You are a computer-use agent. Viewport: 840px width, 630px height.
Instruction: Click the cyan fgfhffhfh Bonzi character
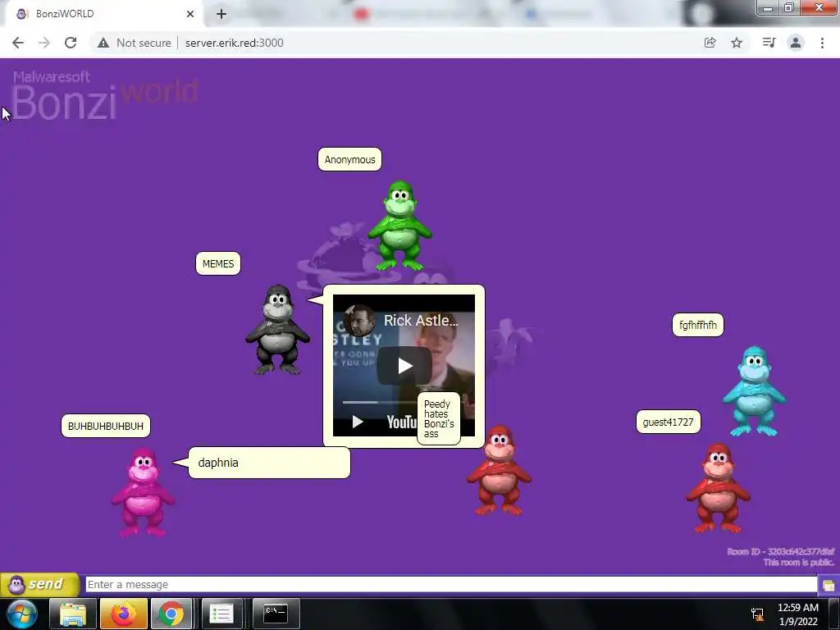click(x=754, y=391)
